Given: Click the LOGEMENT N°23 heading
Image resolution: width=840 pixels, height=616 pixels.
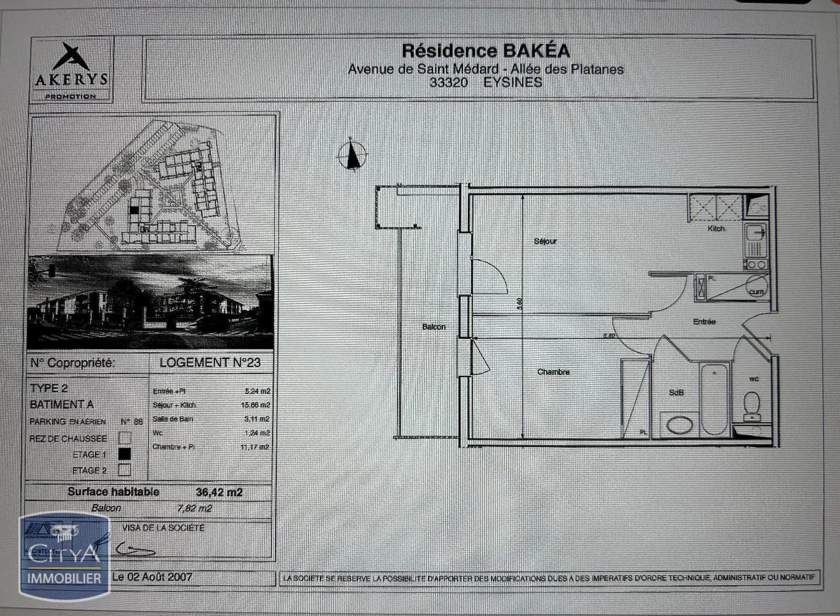Looking at the screenshot, I should [x=210, y=363].
